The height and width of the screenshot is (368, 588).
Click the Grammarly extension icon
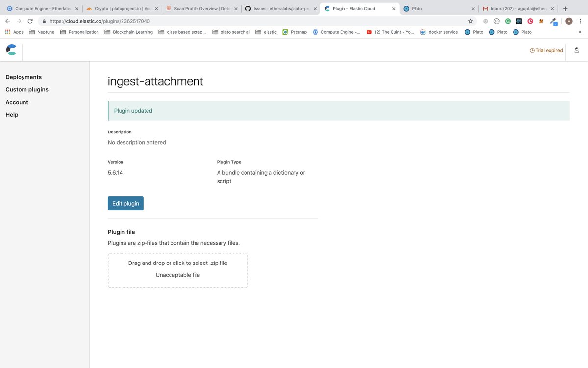pyautogui.click(x=508, y=21)
